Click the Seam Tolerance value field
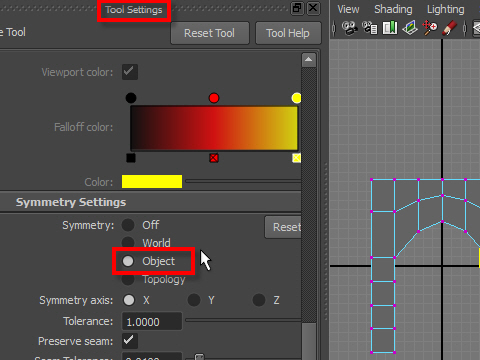This screenshot has height=360, width=480. tap(152, 356)
